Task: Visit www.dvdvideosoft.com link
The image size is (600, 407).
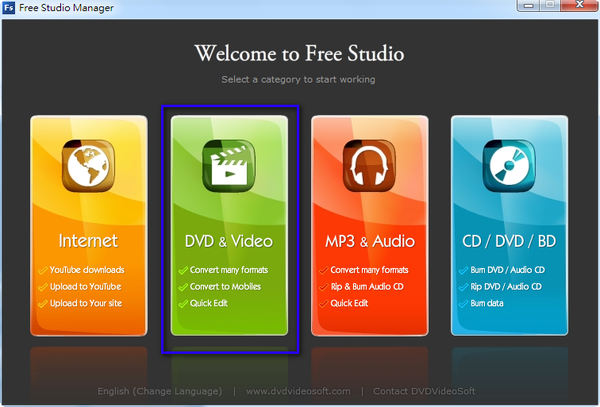Action: click(x=298, y=391)
